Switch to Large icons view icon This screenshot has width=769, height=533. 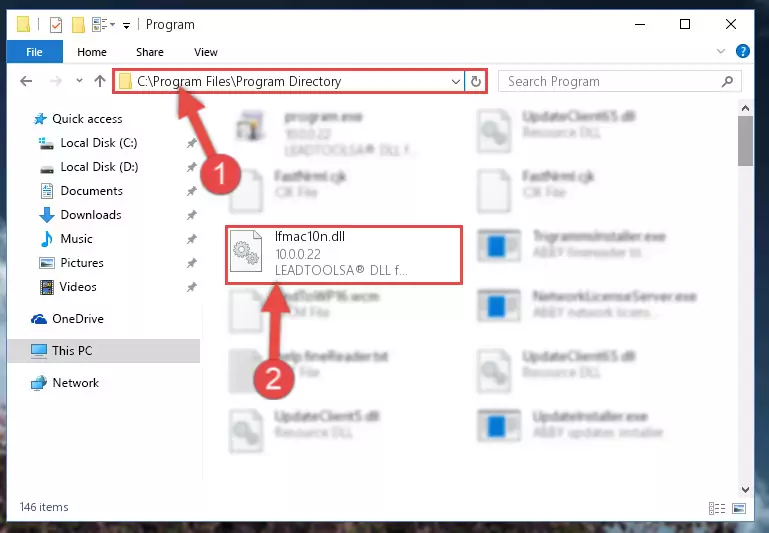(x=739, y=508)
